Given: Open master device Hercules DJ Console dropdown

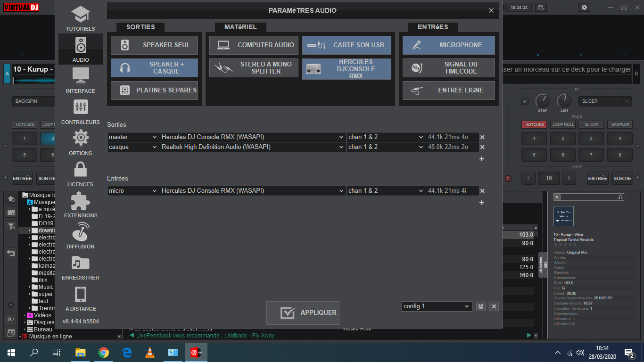Looking at the screenshot, I should pyautogui.click(x=253, y=137).
